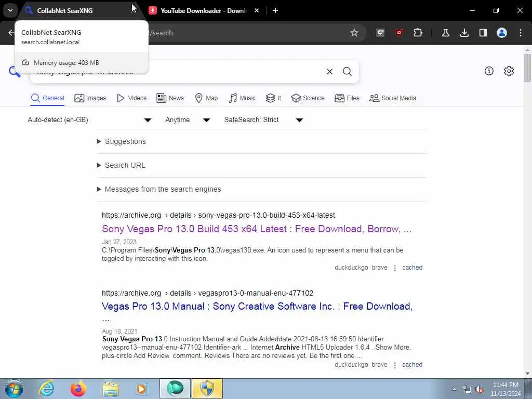Open the Auto-detect language dropdown
The image size is (532, 399).
tap(89, 120)
